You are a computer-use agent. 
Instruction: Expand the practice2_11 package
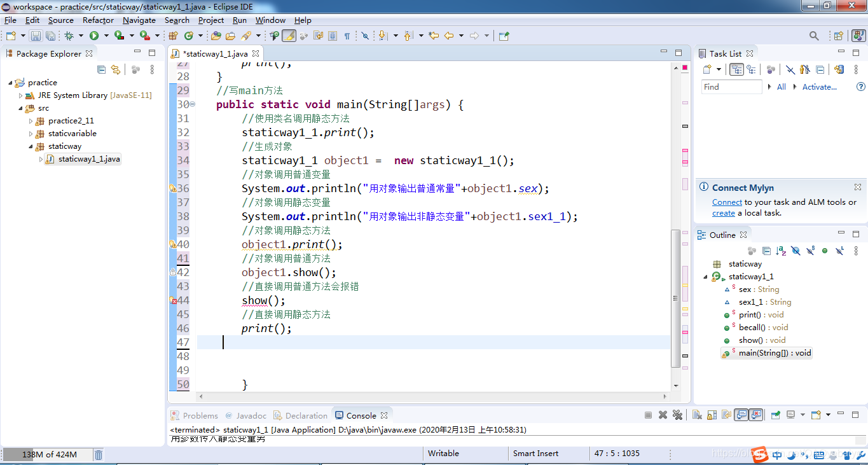point(31,121)
